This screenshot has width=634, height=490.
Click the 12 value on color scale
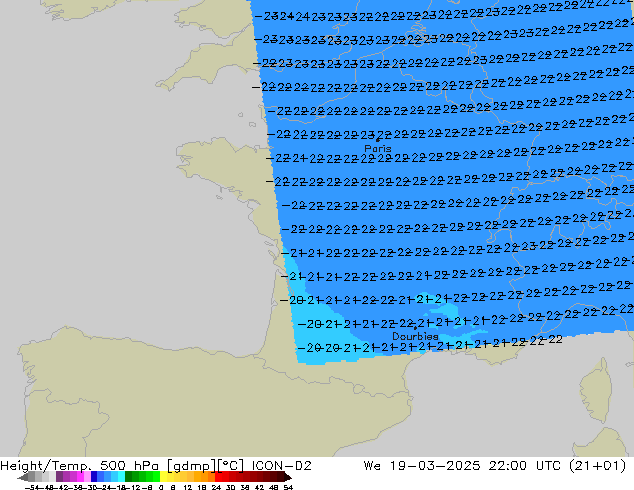pyautogui.click(x=188, y=487)
